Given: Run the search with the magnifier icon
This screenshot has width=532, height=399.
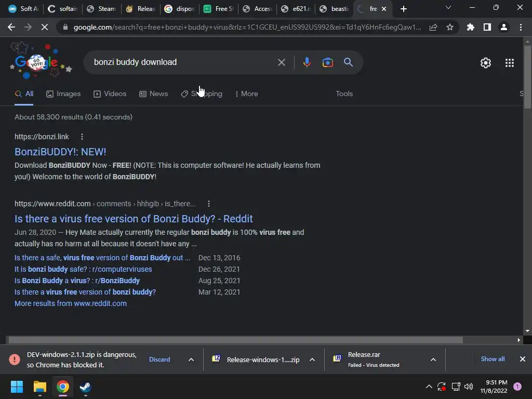Looking at the screenshot, I should [x=349, y=62].
